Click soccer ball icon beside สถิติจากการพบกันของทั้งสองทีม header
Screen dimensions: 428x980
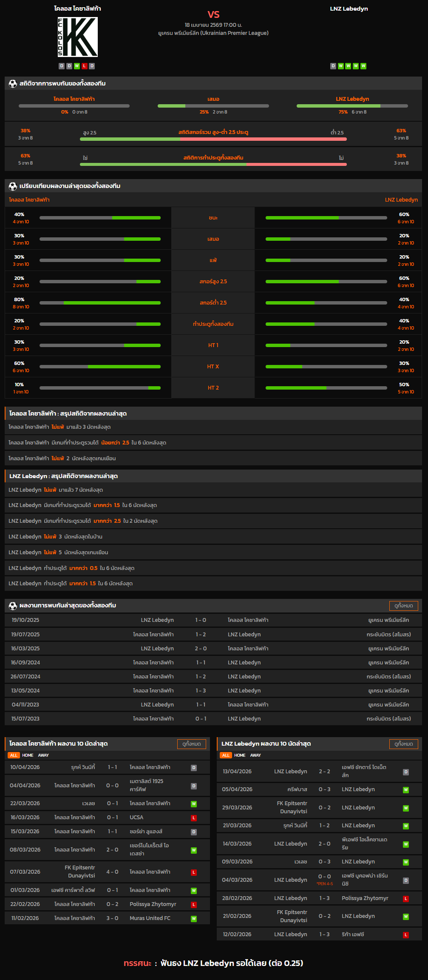click(x=13, y=84)
